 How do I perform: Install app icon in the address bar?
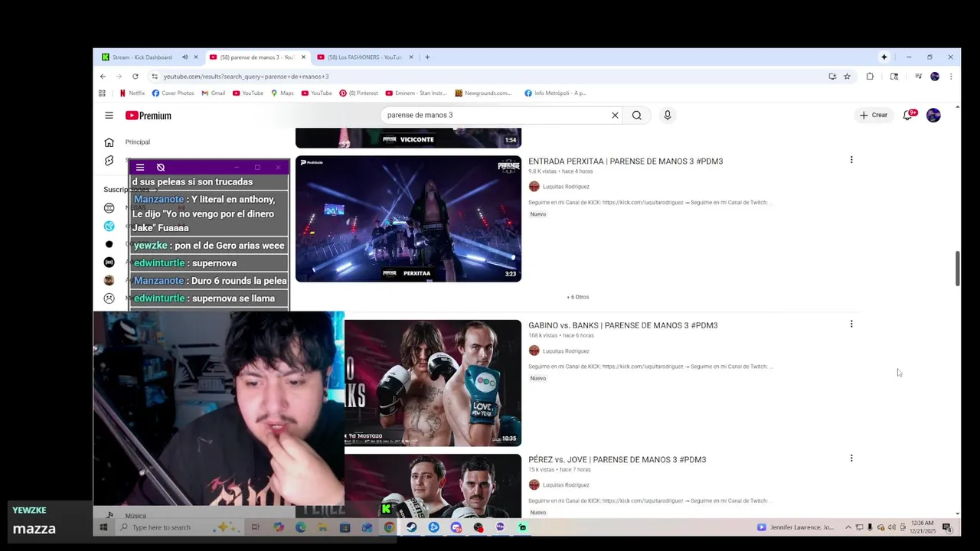pos(832,77)
